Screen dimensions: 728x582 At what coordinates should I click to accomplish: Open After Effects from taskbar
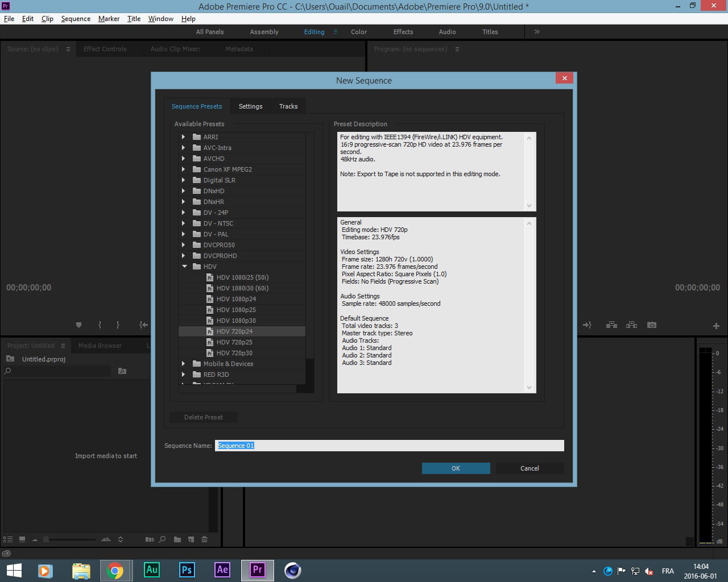[222, 570]
